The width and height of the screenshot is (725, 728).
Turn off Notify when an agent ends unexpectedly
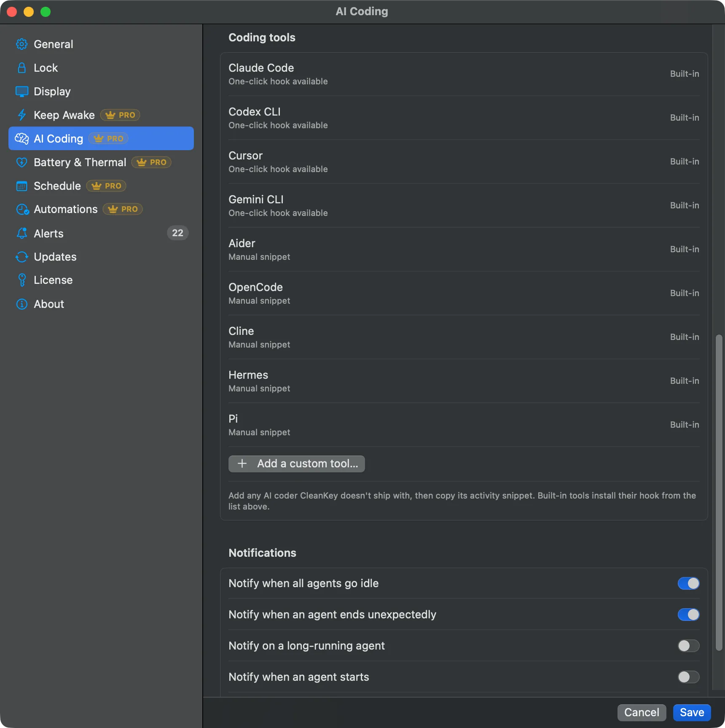click(688, 615)
